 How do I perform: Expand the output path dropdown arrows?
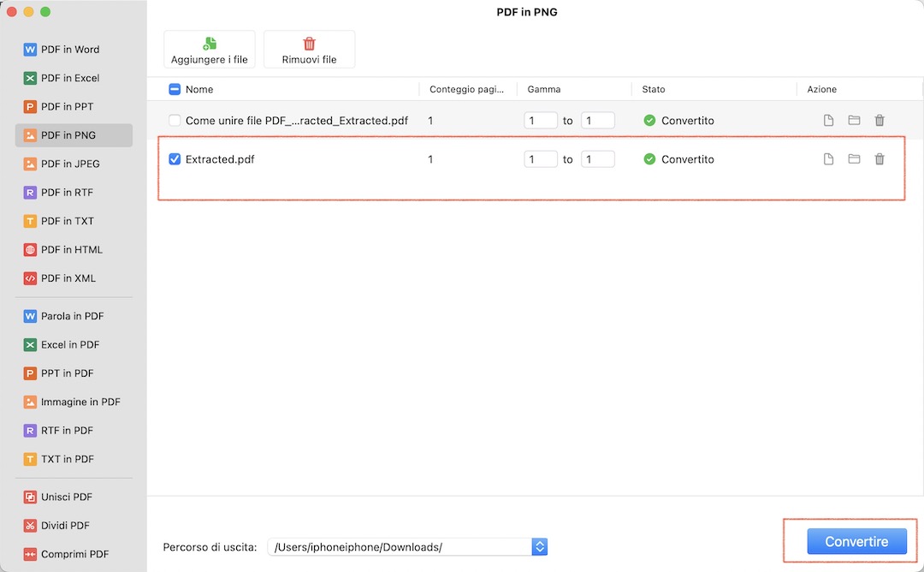[539, 546]
